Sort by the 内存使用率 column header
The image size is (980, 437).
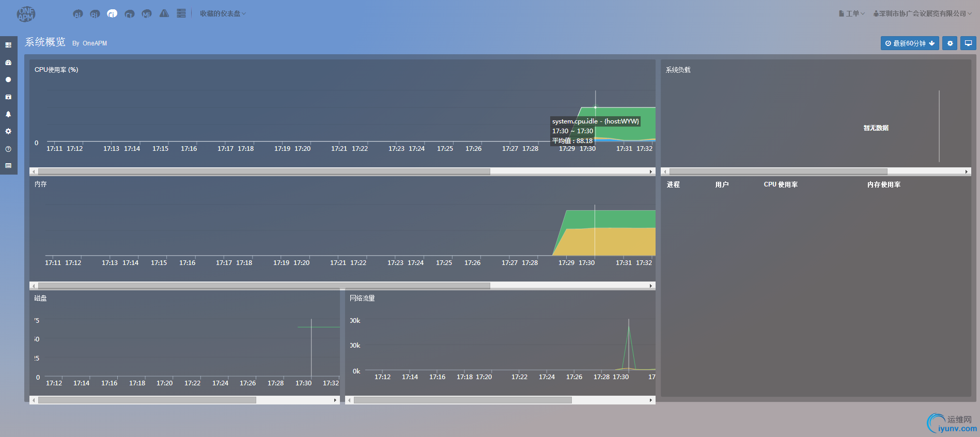tap(884, 184)
